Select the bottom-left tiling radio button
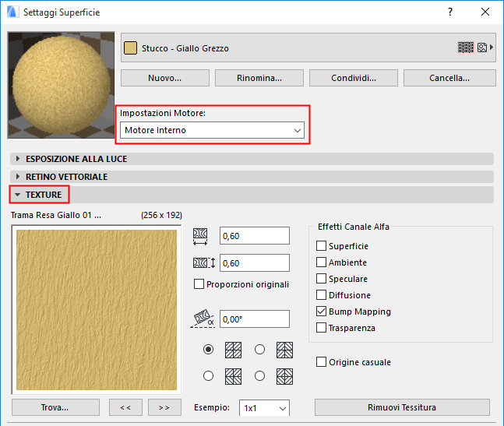The height and width of the screenshot is (426, 504). tap(208, 375)
